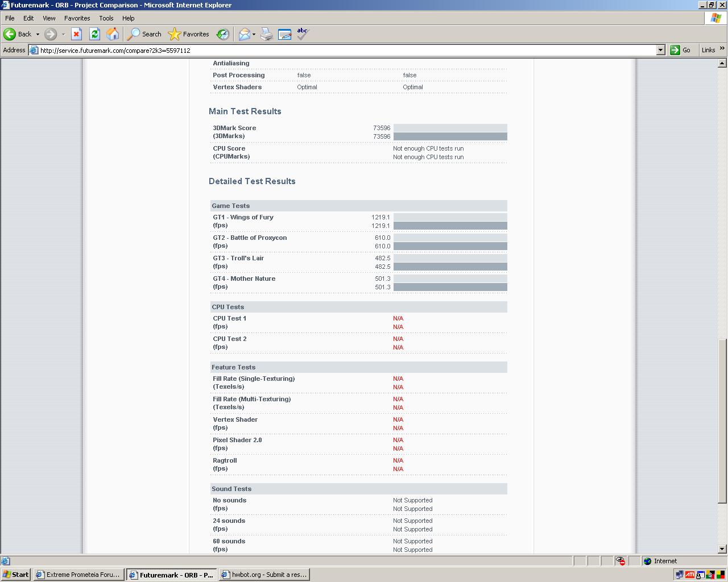Click the Forward navigation arrow
This screenshot has height=582, width=728.
[51, 34]
